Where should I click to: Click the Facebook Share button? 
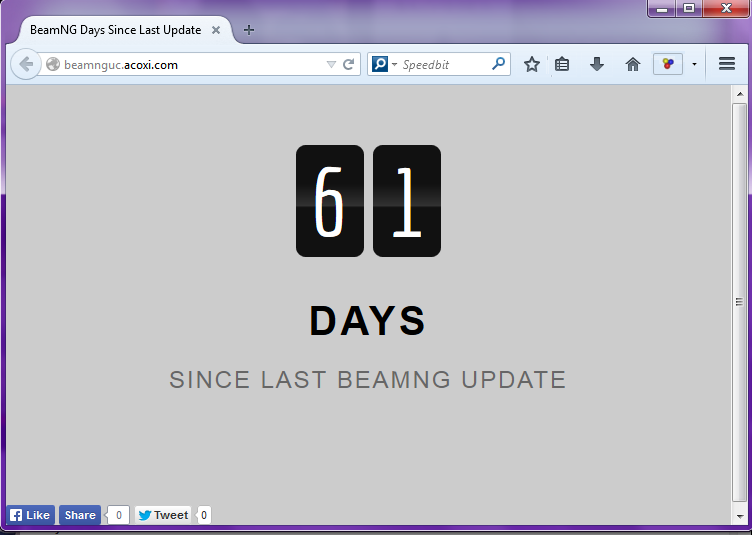80,515
